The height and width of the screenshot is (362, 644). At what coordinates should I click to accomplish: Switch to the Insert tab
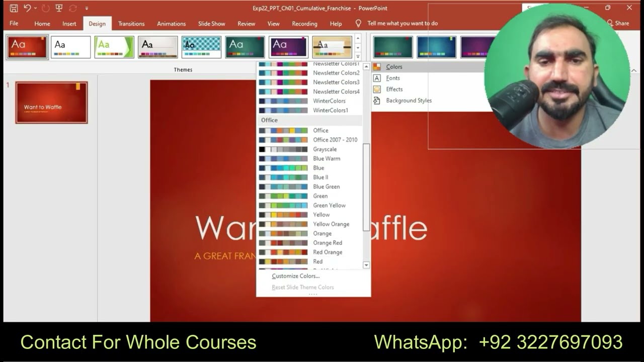(69, 24)
